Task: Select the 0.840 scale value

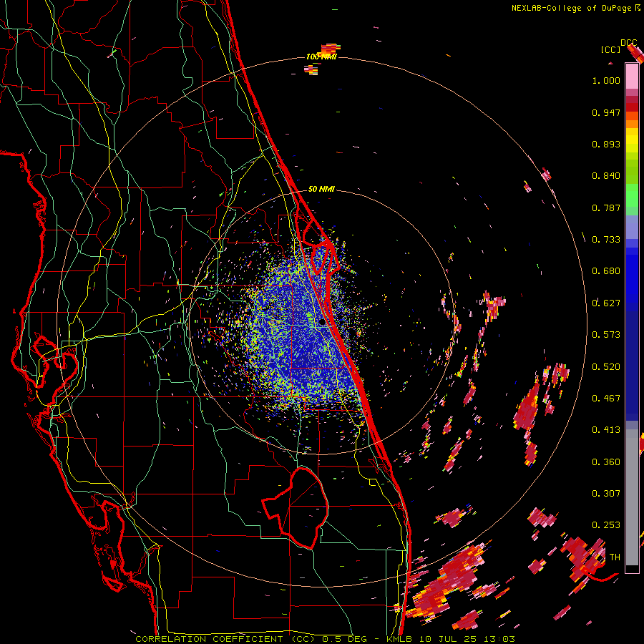Action: click(x=606, y=176)
